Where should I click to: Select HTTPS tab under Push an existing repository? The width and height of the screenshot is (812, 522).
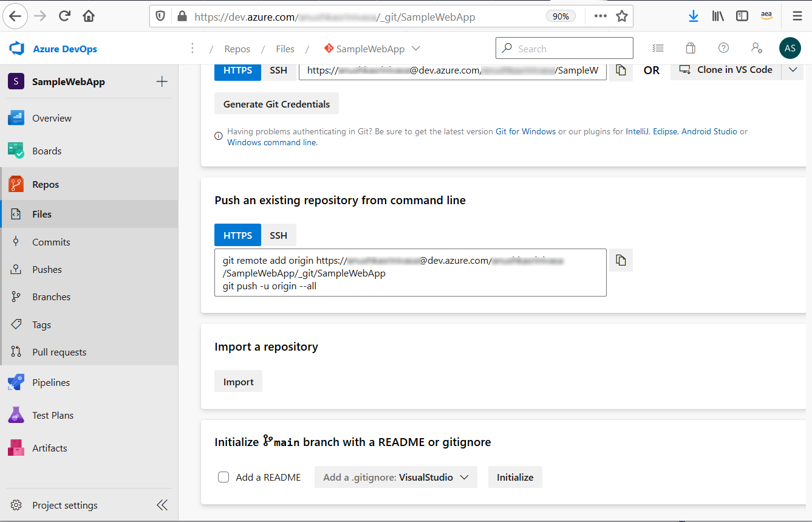point(237,235)
